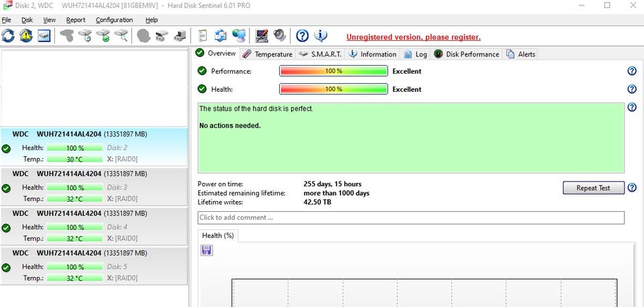The image size is (644, 307).
Task: Click the refresh toolbar icon
Action: coord(8,36)
